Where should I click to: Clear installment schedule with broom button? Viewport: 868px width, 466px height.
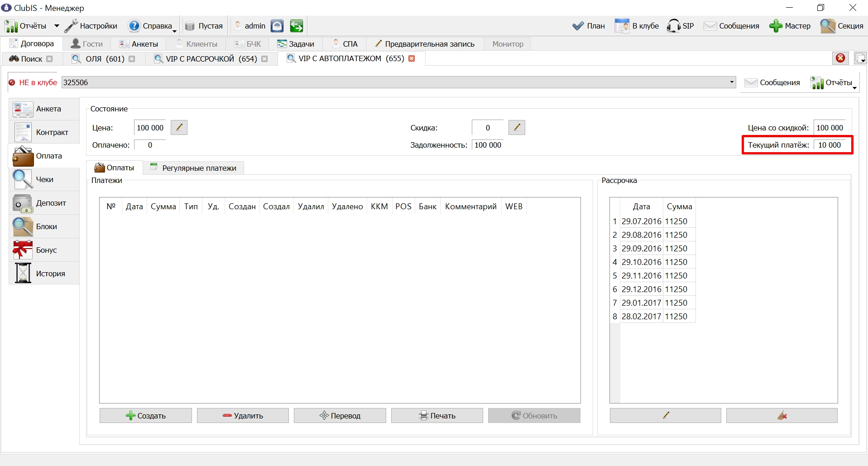[x=782, y=415]
